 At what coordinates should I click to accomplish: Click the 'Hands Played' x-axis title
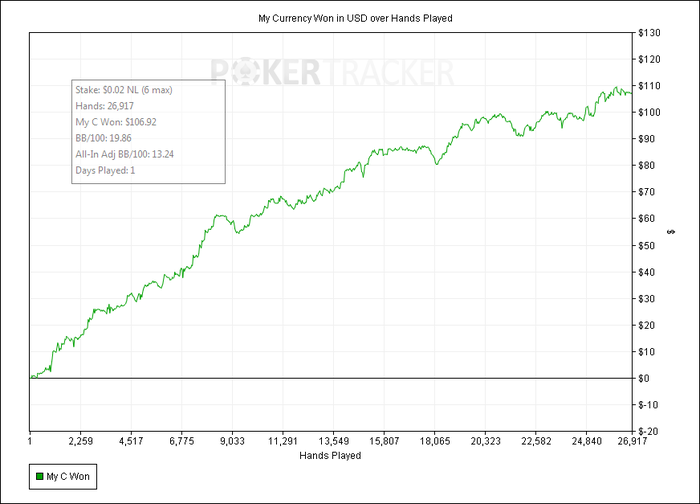point(330,455)
